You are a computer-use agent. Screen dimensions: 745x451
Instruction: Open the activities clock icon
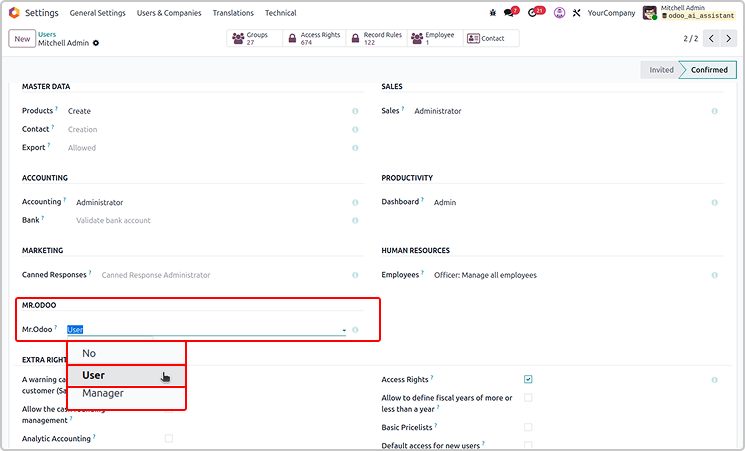[536, 13]
